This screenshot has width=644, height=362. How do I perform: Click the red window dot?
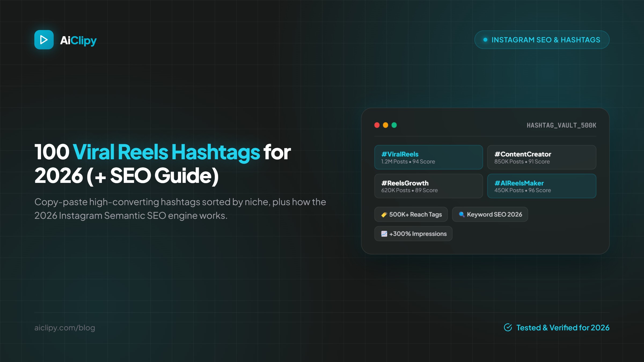click(377, 125)
